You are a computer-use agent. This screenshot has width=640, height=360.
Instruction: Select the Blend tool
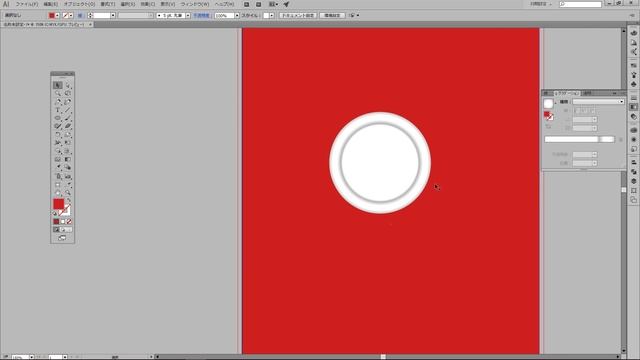68,167
